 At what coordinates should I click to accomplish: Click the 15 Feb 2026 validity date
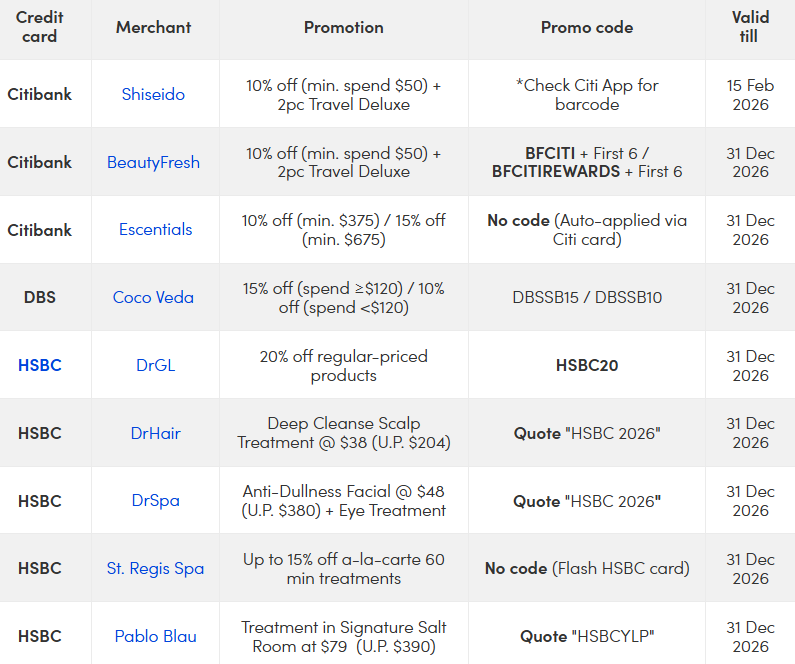[x=749, y=94]
